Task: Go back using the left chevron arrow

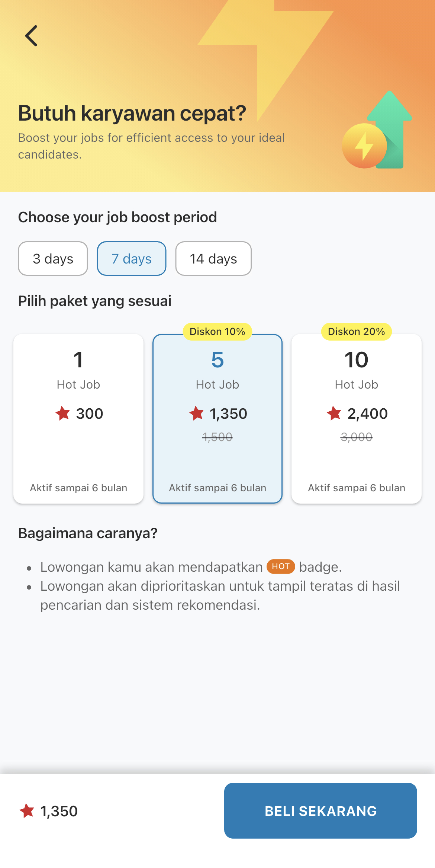Action: (31, 36)
